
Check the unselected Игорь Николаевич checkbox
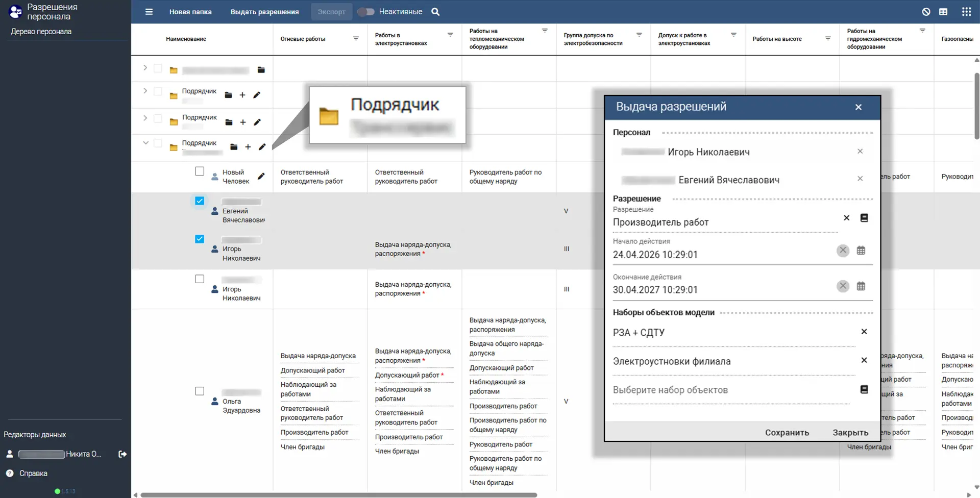pos(200,279)
